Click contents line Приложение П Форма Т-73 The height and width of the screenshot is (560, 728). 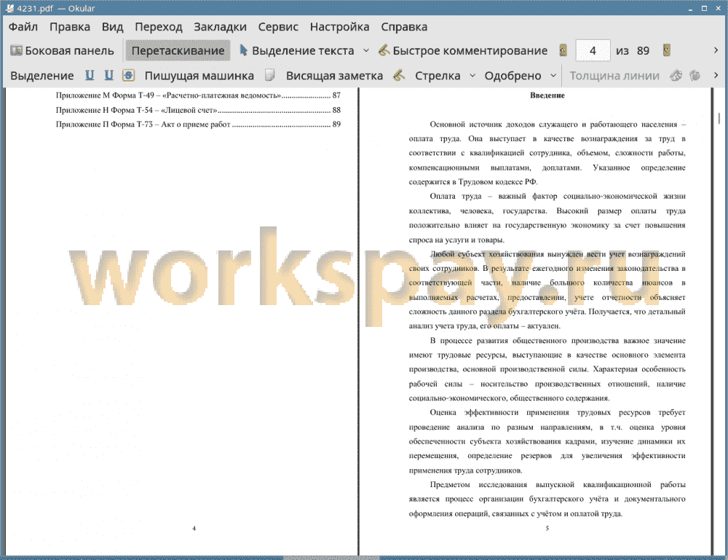point(198,124)
